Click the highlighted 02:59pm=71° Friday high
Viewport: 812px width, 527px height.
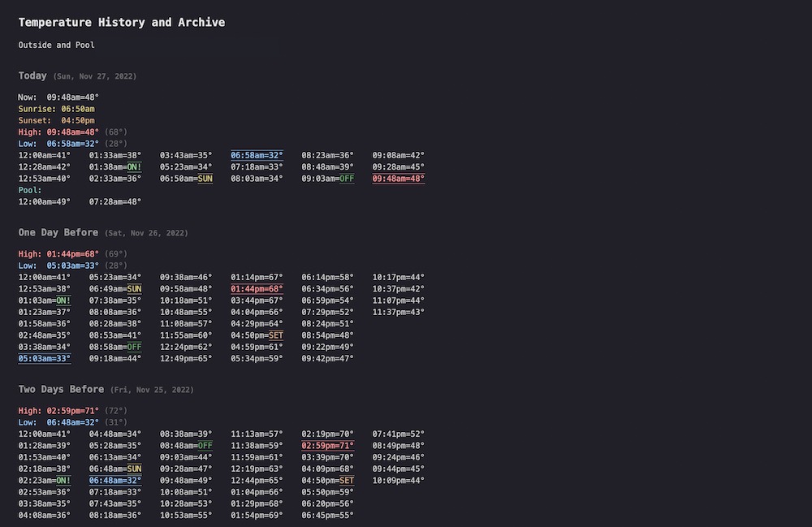pyautogui.click(x=328, y=446)
